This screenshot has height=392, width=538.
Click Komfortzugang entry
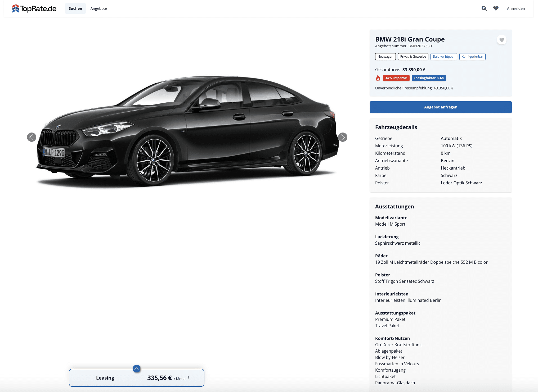click(x=390, y=370)
